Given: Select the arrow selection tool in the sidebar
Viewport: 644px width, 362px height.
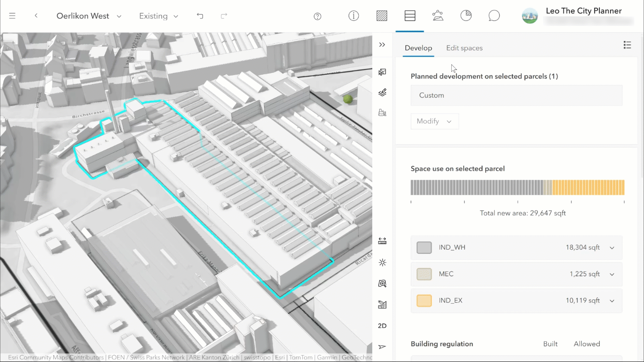Looking at the screenshot, I should [x=382, y=72].
